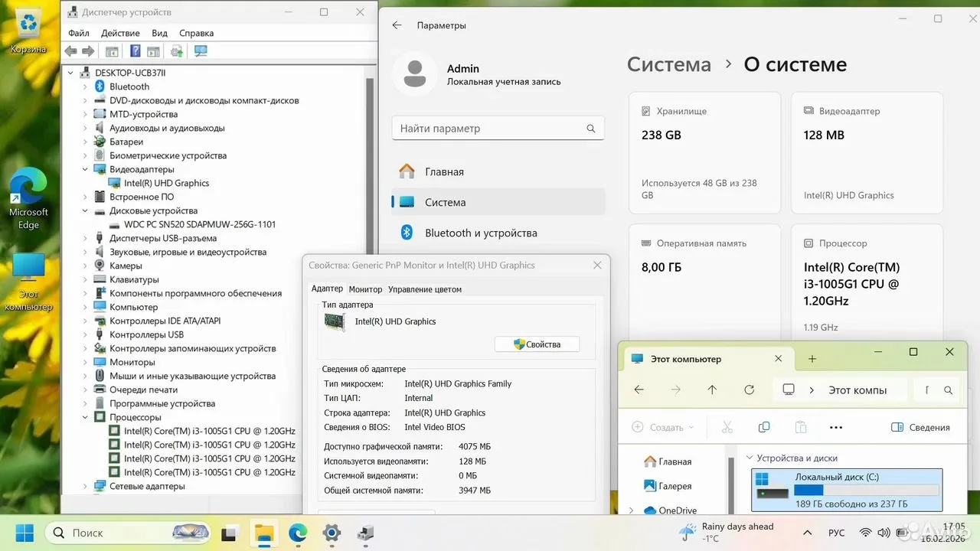The height and width of the screenshot is (551, 980).
Task: Click Rainy days ahead weather widget
Action: coord(727,533)
